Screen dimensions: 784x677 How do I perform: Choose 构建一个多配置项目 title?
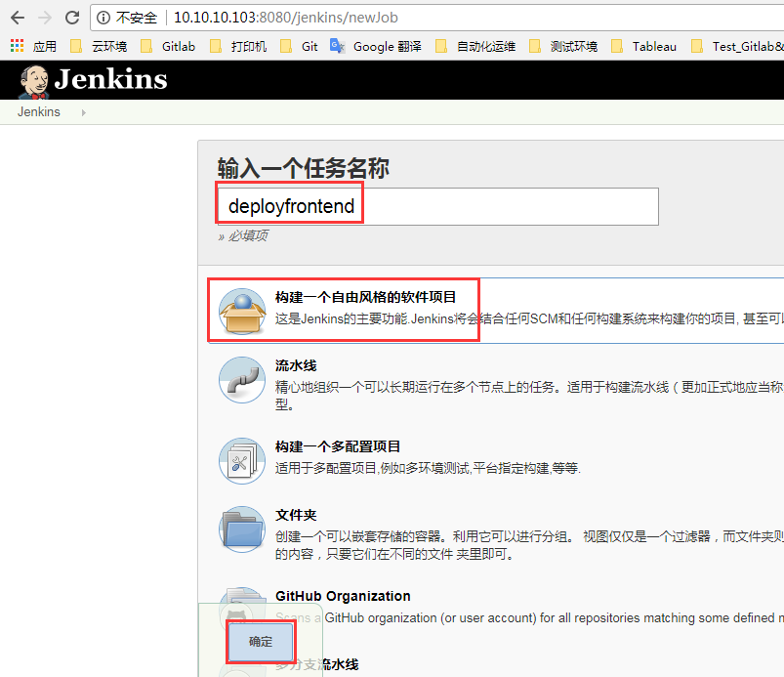(338, 446)
